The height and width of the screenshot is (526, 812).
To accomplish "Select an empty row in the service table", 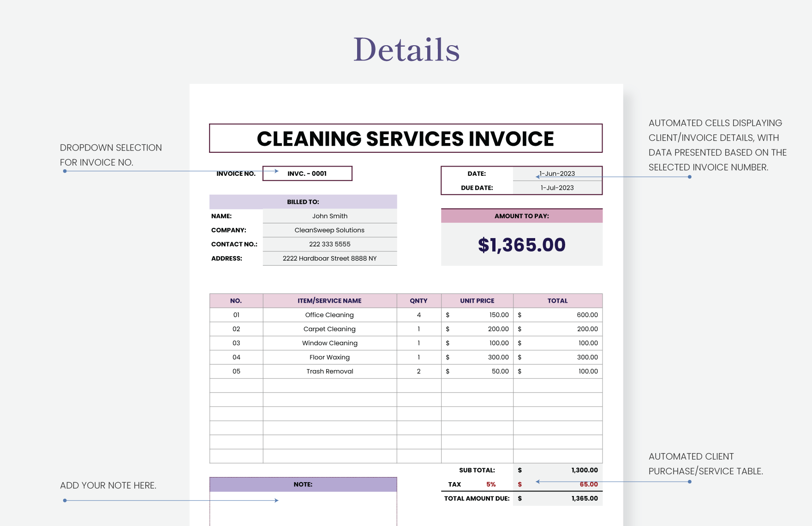I will click(x=329, y=400).
